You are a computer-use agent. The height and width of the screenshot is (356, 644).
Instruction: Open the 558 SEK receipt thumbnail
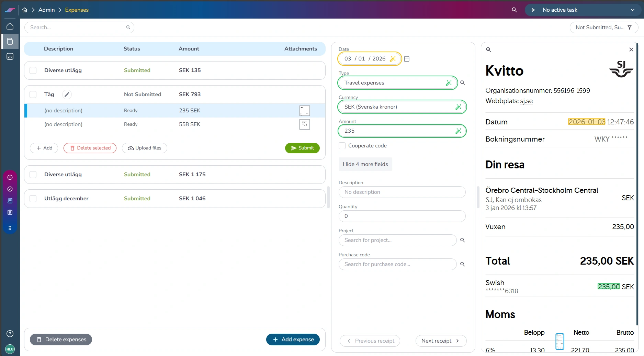pos(304,124)
